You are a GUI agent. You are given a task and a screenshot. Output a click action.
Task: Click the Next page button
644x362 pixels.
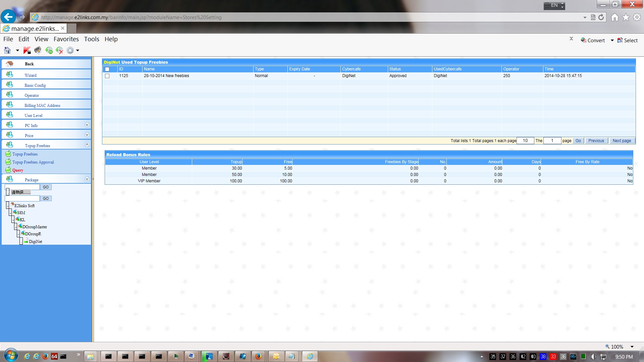click(x=622, y=141)
